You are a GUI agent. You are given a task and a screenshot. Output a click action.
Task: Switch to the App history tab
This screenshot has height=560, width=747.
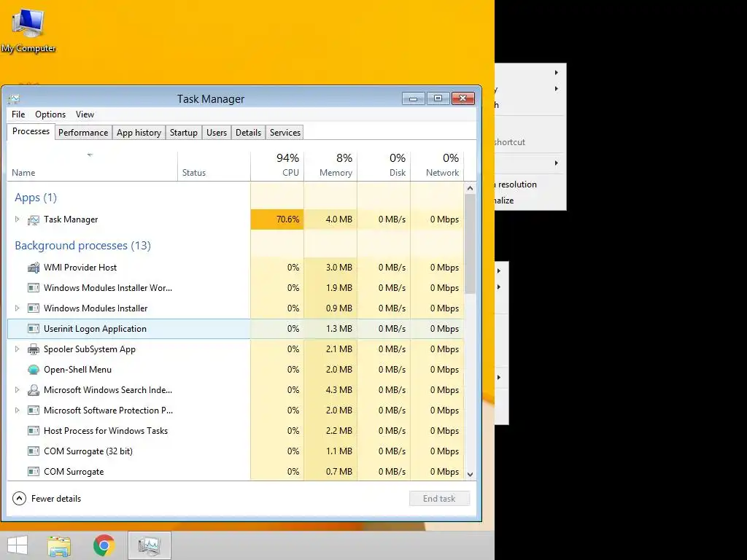coord(139,133)
